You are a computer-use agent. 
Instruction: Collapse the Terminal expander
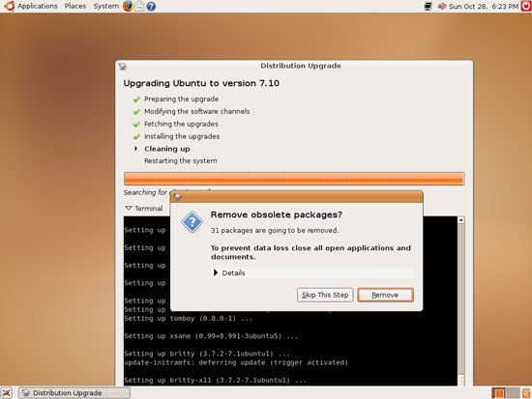click(144, 209)
